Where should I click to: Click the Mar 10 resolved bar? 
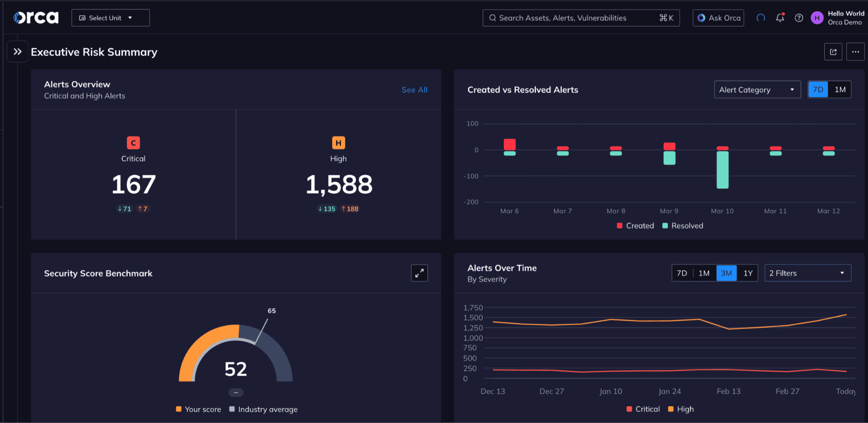point(723,170)
